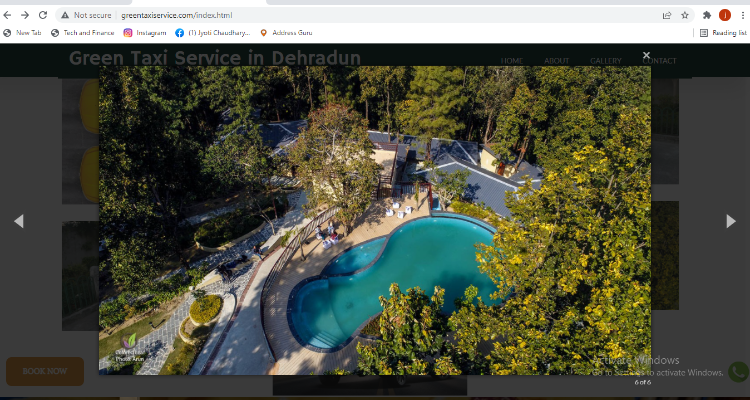Screen dimensions: 750x400
Task: Click the 6 of 6 image counter
Action: [x=642, y=382]
